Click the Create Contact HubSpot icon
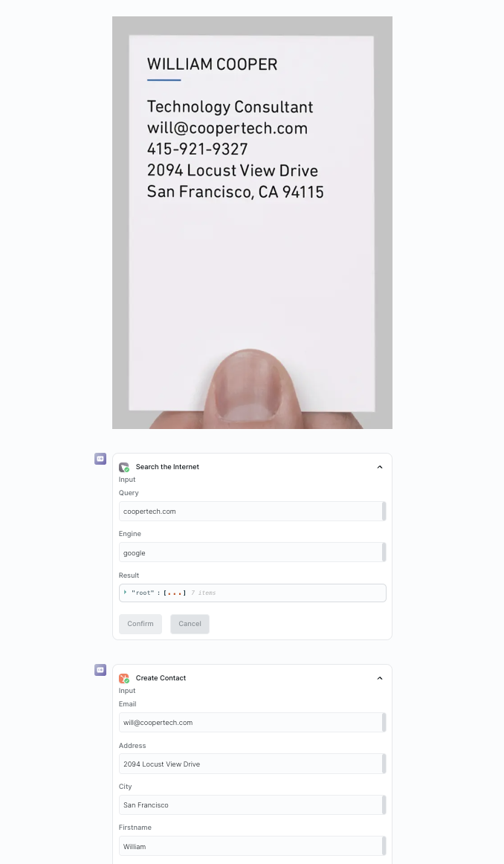Screen dimensions: 504x864 tap(124, 678)
